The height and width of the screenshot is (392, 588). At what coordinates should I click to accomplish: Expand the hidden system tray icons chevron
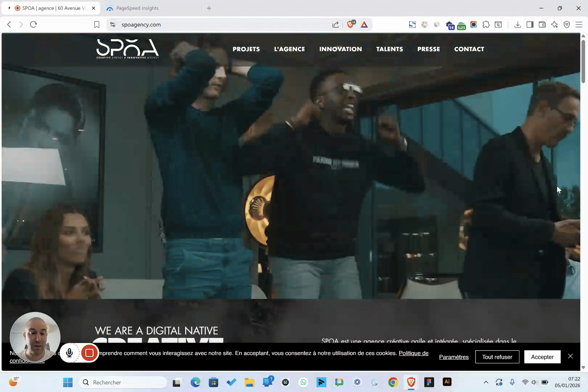[x=486, y=382]
